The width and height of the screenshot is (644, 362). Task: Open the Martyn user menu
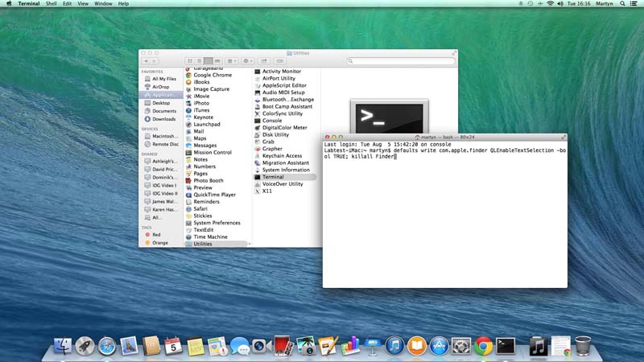605,3
